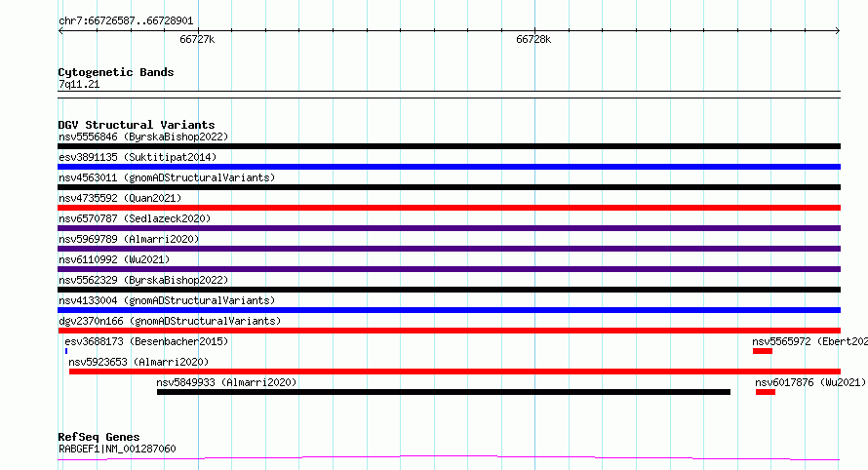This screenshot has height=470, width=868.
Task: Click the red bar for nsv5923653
Action: click(454, 372)
